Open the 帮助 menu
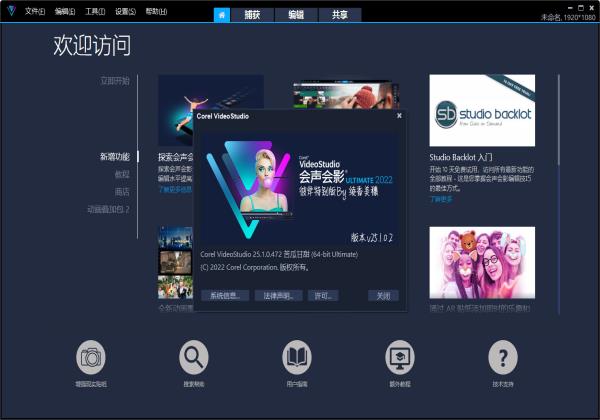Viewport: 600px width, 420px height. coord(156,11)
